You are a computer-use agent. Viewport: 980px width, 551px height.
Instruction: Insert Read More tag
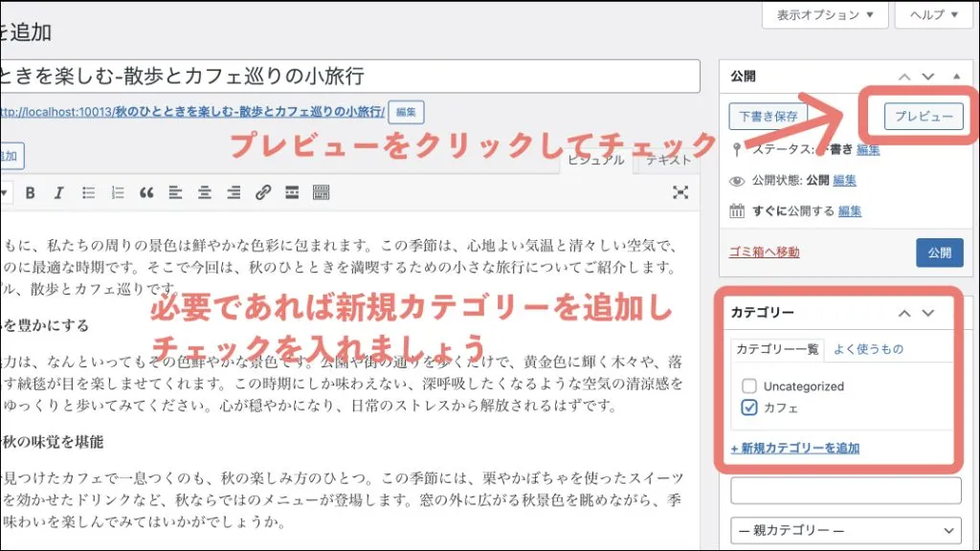(292, 193)
